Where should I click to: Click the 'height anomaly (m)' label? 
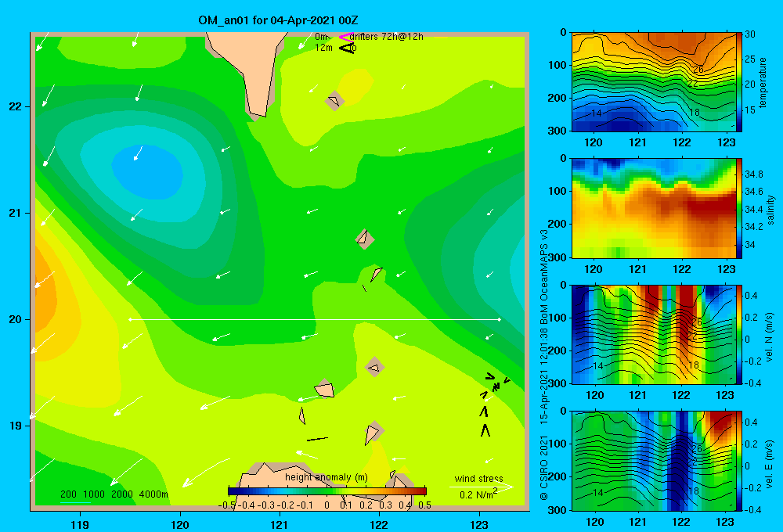point(327,477)
